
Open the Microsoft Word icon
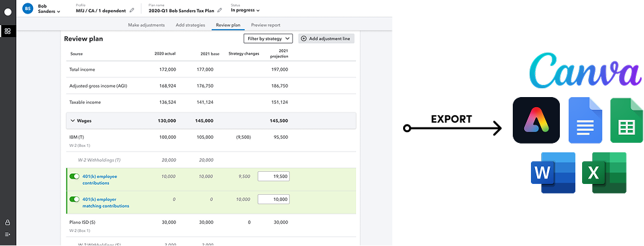(x=553, y=173)
